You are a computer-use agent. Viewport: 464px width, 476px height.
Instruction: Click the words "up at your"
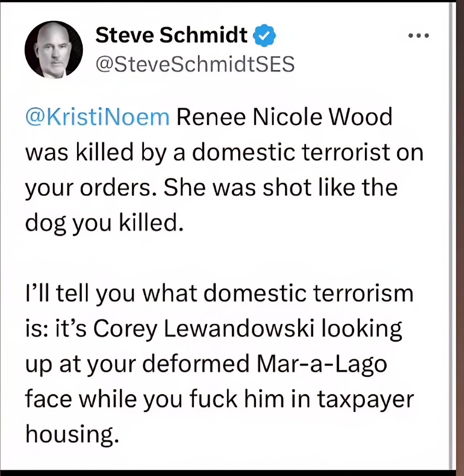[x=80, y=364]
